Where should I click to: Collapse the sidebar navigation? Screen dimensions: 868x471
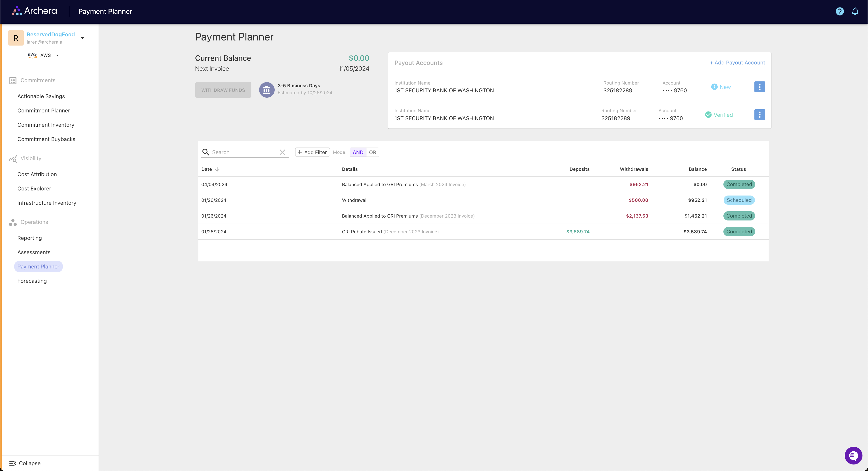click(x=25, y=463)
